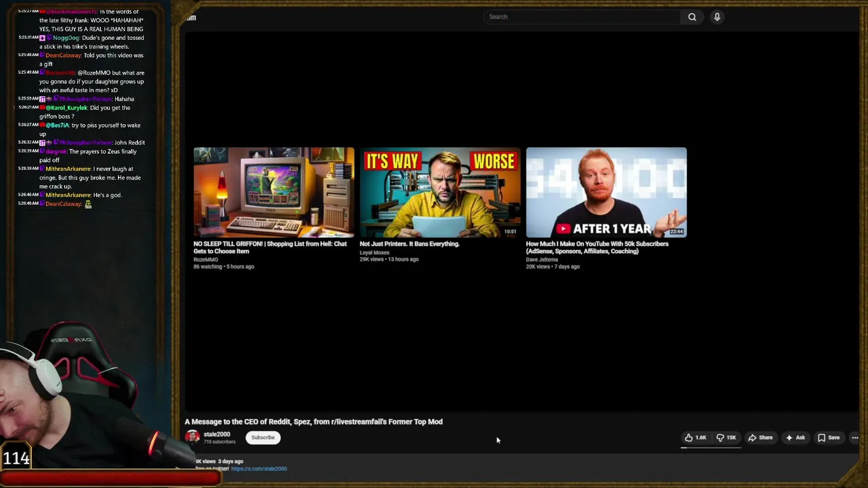The image size is (868, 488).
Task: Open Dave Jeltema channel name
Action: pyautogui.click(x=542, y=260)
